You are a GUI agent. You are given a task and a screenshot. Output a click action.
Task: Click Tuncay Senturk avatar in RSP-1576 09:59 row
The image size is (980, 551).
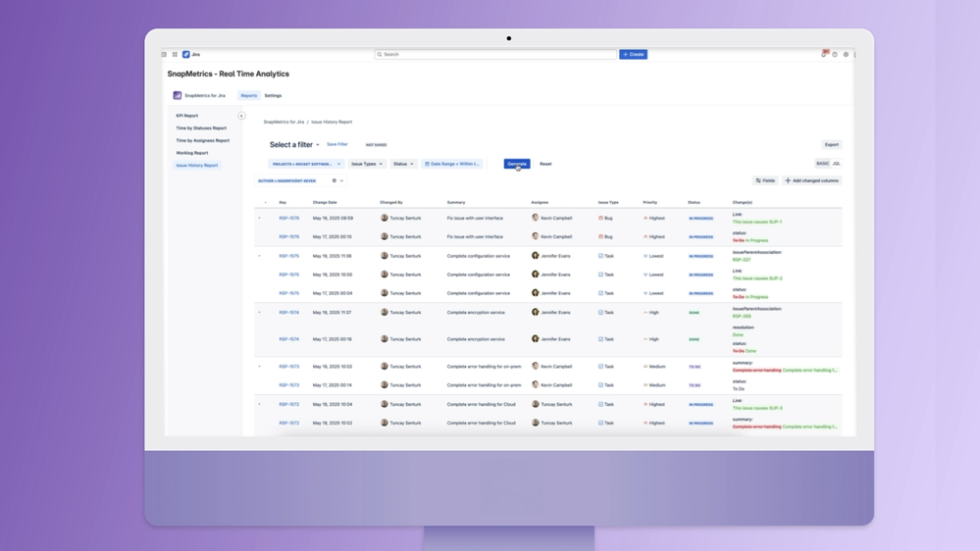pyautogui.click(x=385, y=218)
